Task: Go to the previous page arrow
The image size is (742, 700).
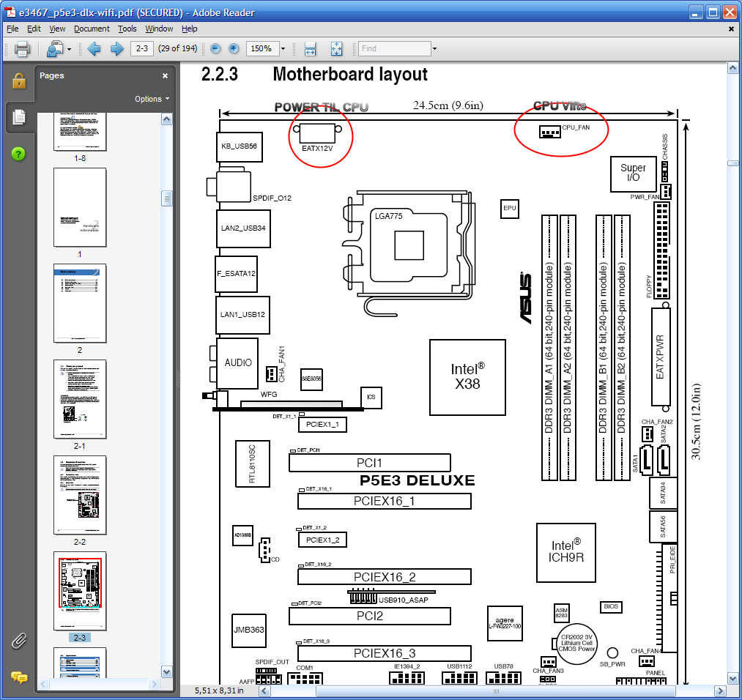Action: (x=94, y=49)
